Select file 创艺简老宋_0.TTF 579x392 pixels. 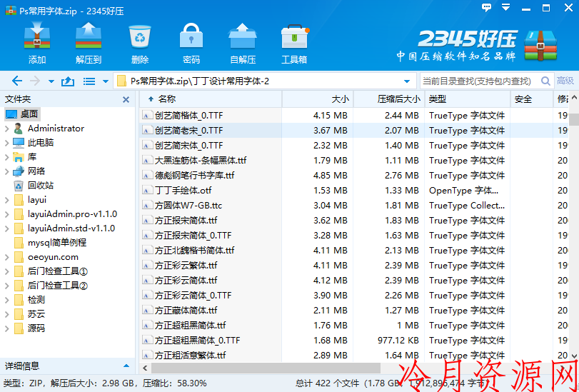coord(189,131)
